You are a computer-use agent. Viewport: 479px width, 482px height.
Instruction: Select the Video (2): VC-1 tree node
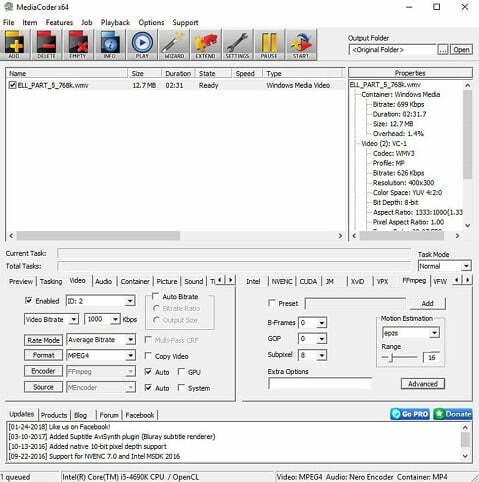(384, 143)
